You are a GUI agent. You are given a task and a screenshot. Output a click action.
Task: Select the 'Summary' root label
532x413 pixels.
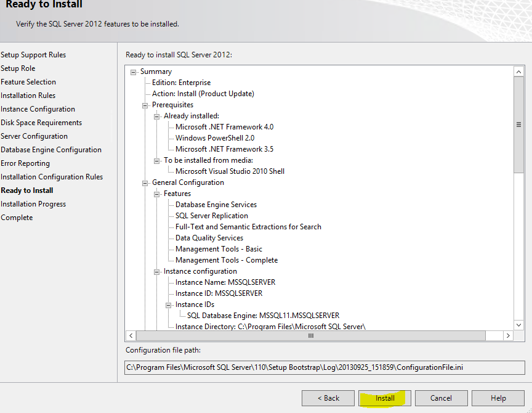point(156,72)
